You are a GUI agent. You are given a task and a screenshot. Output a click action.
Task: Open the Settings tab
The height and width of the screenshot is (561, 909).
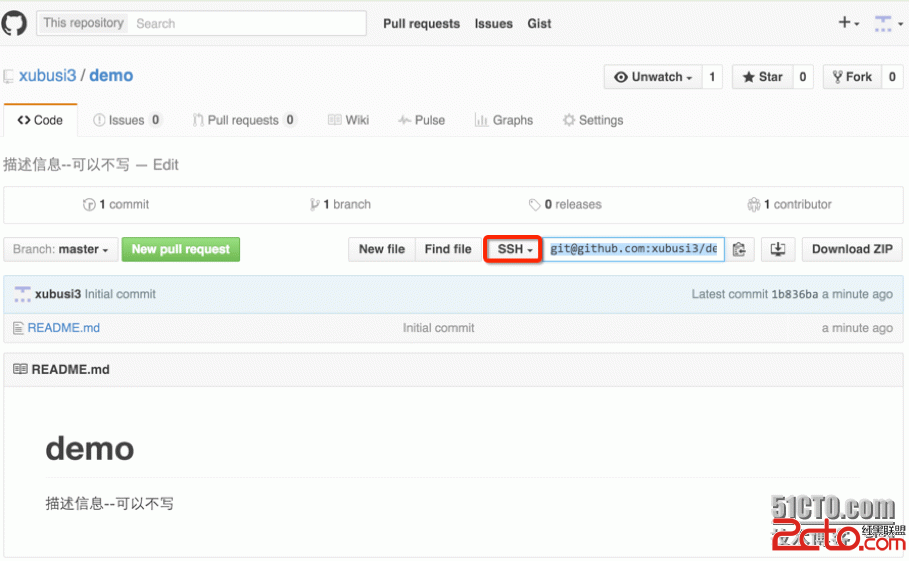[593, 121]
